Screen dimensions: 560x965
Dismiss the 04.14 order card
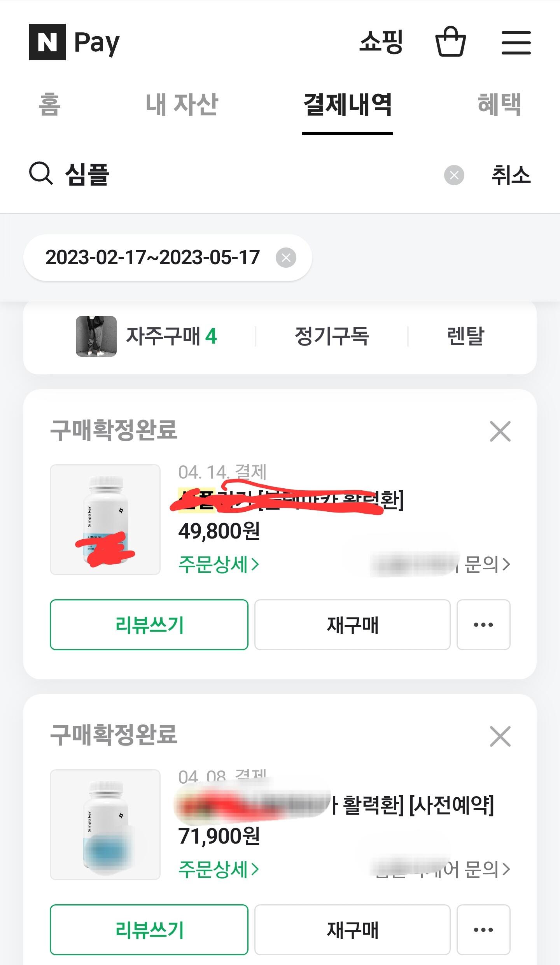coord(500,431)
